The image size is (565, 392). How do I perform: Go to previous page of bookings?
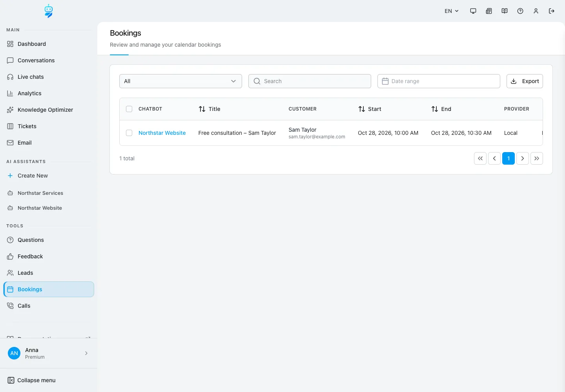click(494, 158)
